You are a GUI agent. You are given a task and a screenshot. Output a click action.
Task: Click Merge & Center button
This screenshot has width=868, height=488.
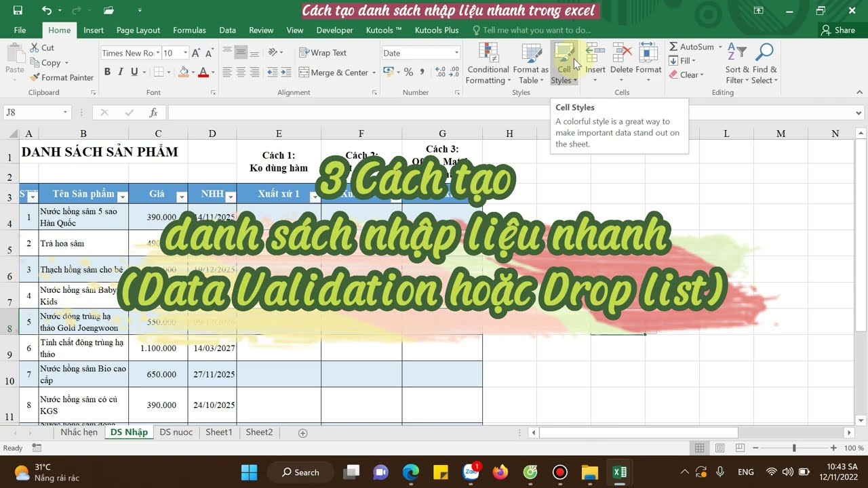334,73
